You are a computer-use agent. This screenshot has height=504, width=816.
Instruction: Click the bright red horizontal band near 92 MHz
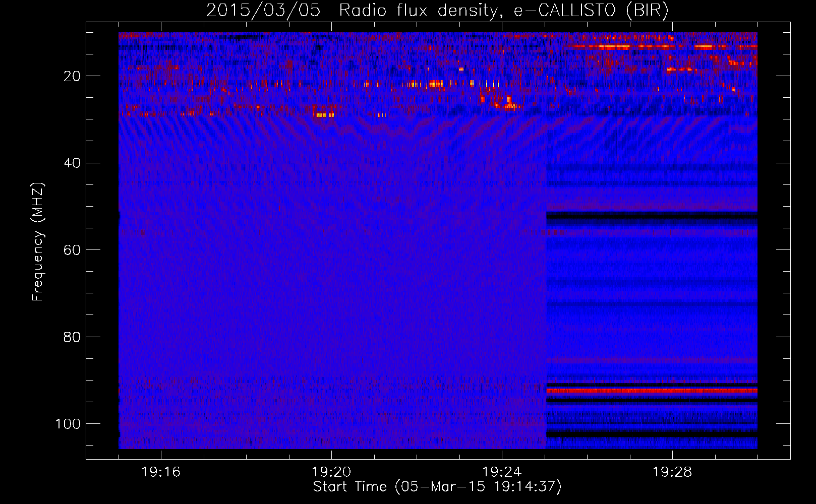tap(652, 391)
